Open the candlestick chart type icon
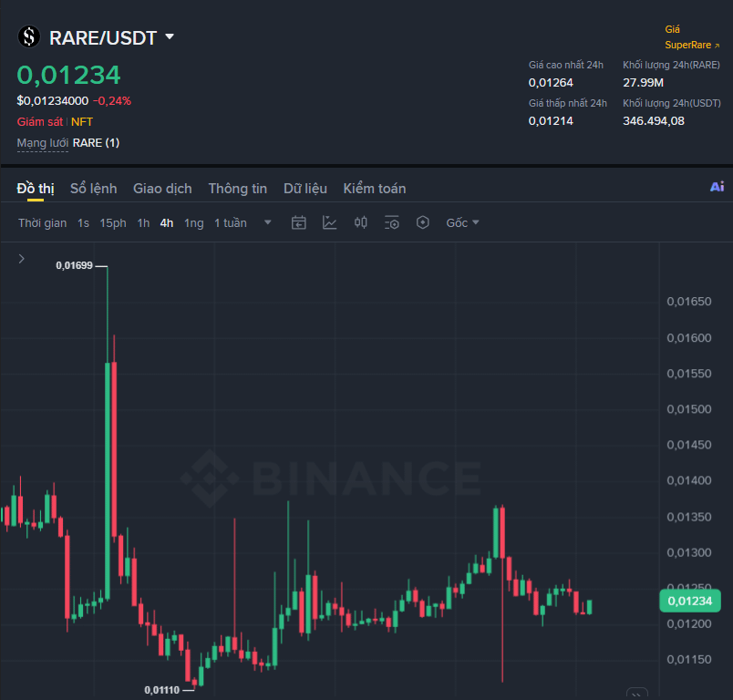The image size is (733, 700). coord(360,222)
